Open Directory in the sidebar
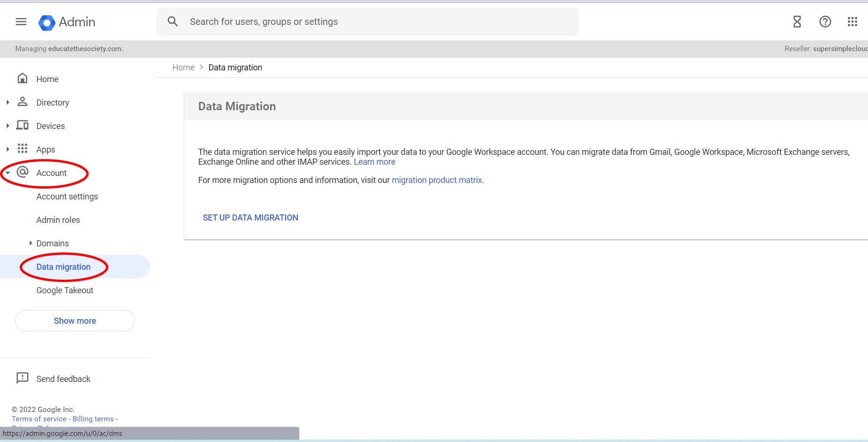 point(53,103)
